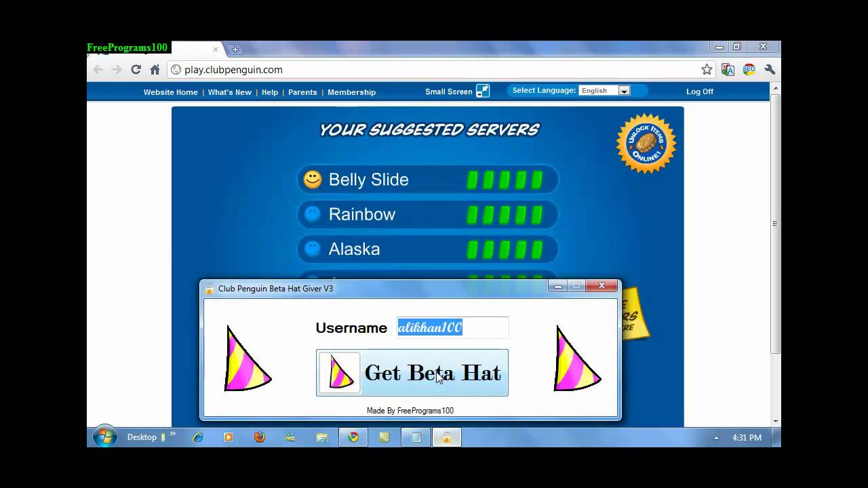Image resolution: width=868 pixels, height=488 pixels.
Task: Open Chrome wrench settings menu
Action: tap(770, 70)
